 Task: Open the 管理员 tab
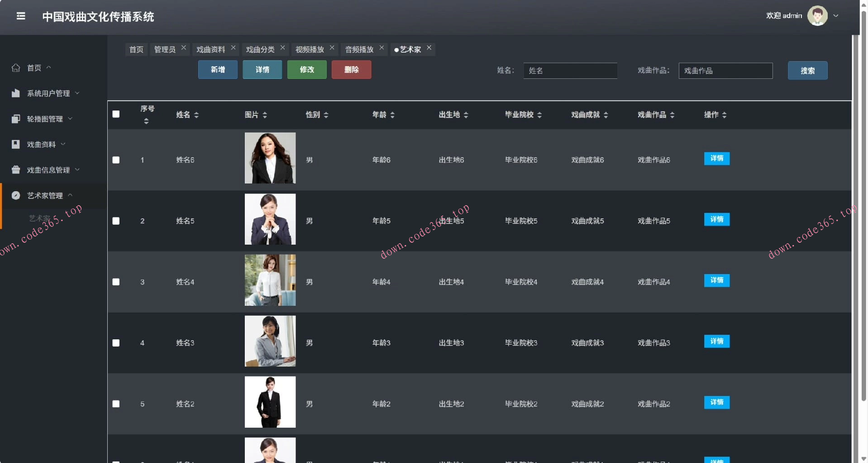pyautogui.click(x=165, y=49)
